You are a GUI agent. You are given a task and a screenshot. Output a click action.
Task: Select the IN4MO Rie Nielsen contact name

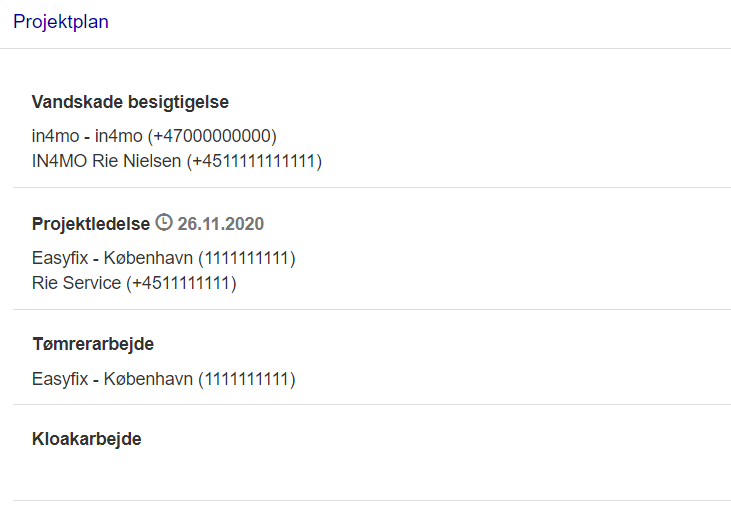point(106,161)
